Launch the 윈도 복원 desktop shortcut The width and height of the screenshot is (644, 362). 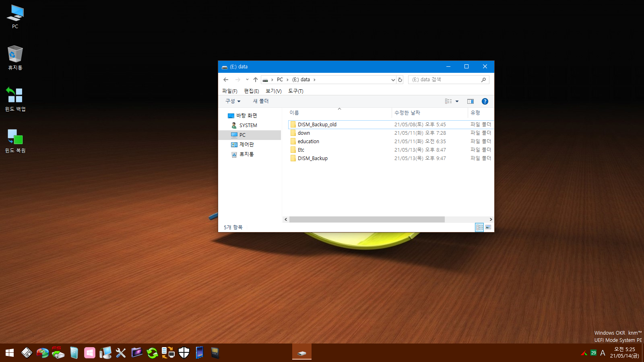[15, 141]
